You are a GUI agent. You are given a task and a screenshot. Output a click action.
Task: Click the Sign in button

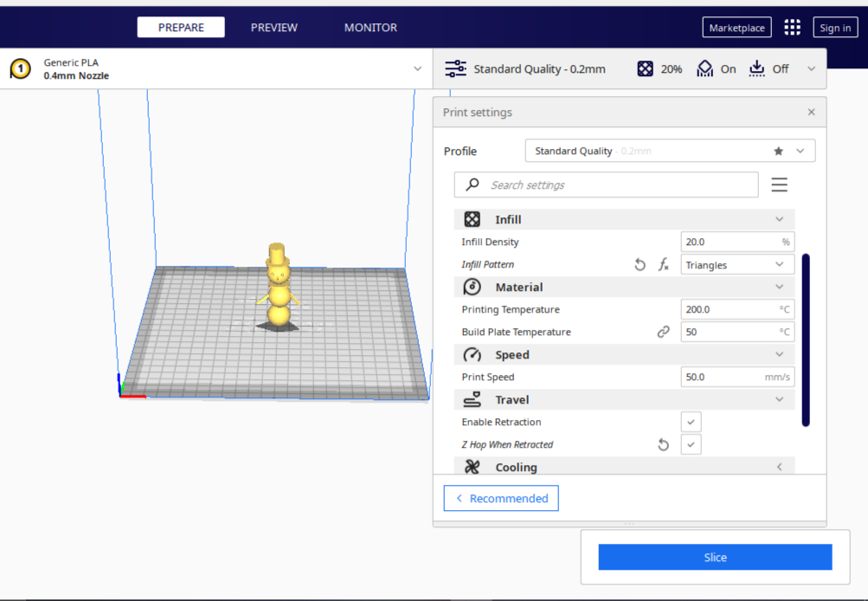click(835, 27)
